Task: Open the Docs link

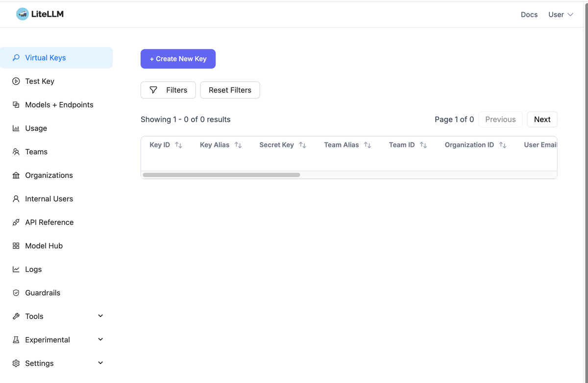Action: point(529,14)
